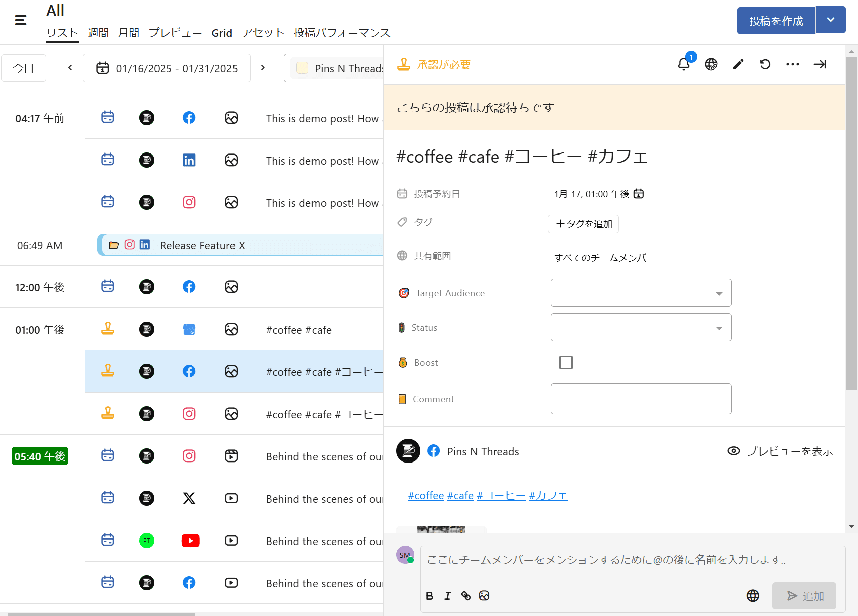The height and width of the screenshot is (616, 858).
Task: Click Instagram icon in 05:40 午後 row
Action: (189, 456)
